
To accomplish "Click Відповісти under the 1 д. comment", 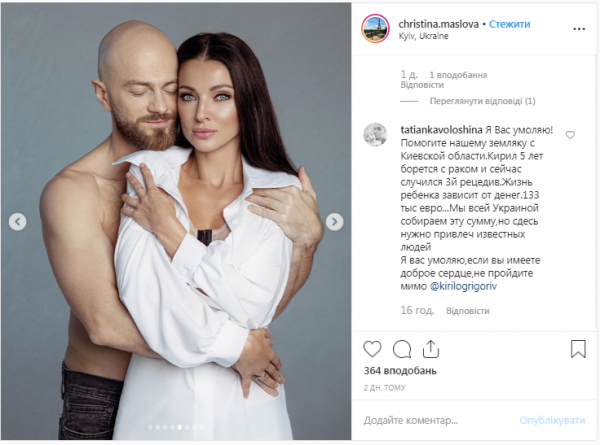I will [x=422, y=85].
